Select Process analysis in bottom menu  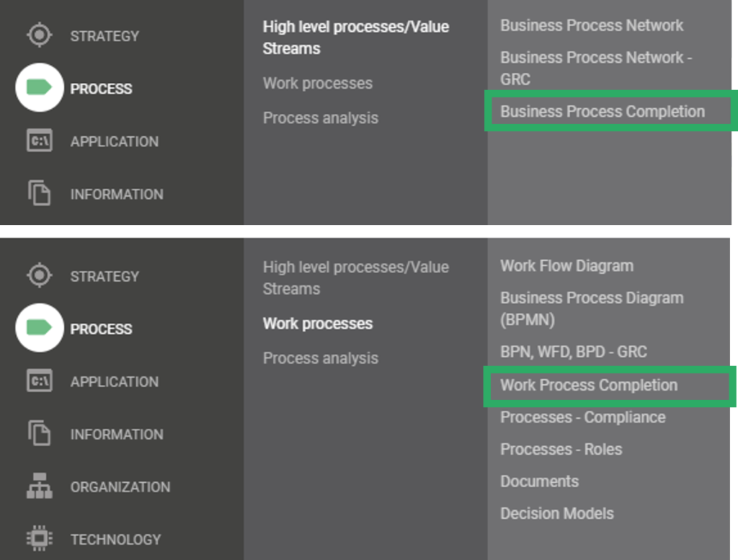coord(320,357)
